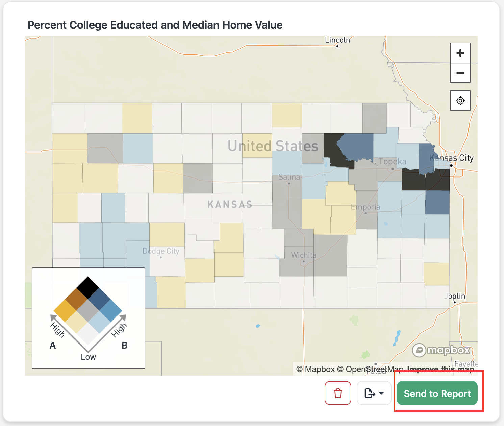Click the brown legend swatch

point(76,299)
